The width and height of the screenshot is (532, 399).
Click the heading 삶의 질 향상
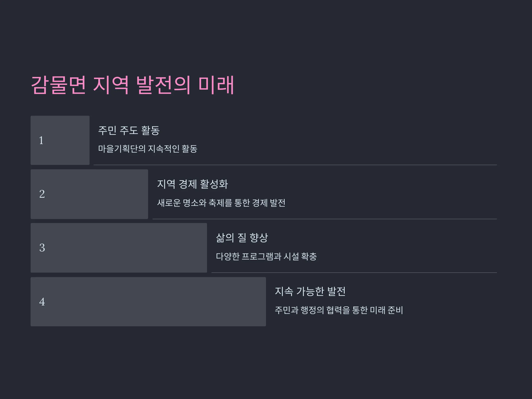coord(242,238)
